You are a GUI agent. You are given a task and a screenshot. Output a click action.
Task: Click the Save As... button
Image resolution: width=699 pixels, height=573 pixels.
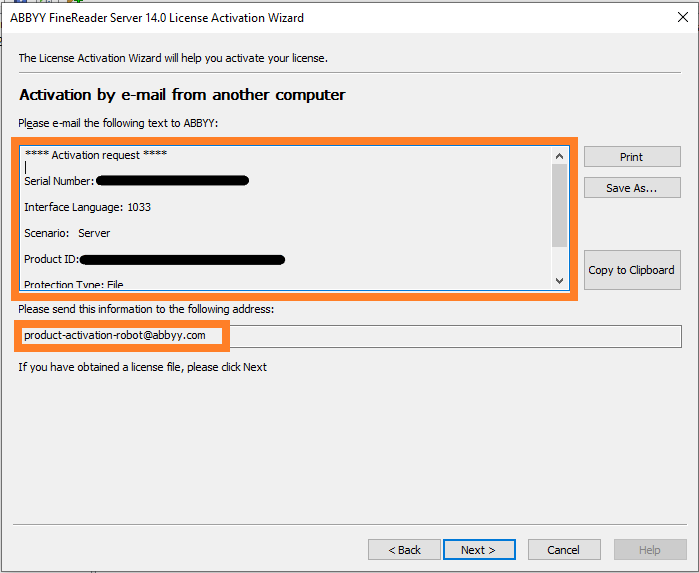coord(632,188)
